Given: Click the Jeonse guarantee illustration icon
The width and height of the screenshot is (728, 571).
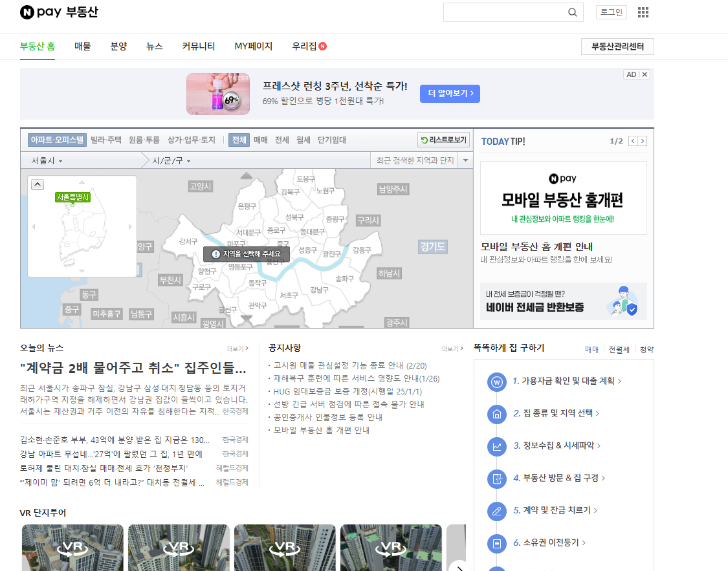Looking at the screenshot, I should [x=623, y=301].
